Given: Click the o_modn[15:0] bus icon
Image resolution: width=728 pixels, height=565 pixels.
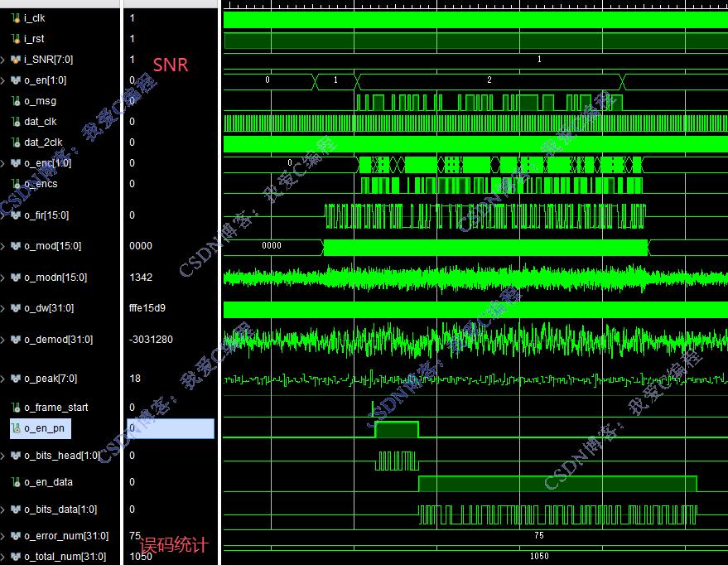Looking at the screenshot, I should 16,278.
